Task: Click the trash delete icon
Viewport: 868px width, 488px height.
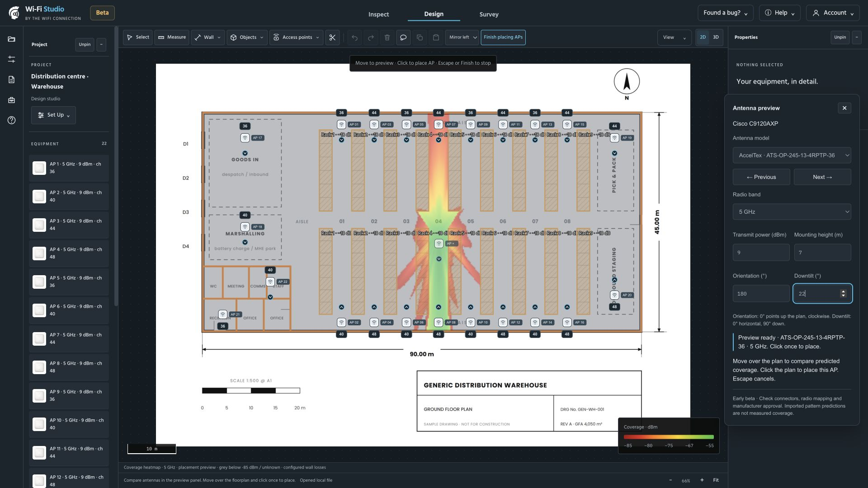Action: pos(387,38)
